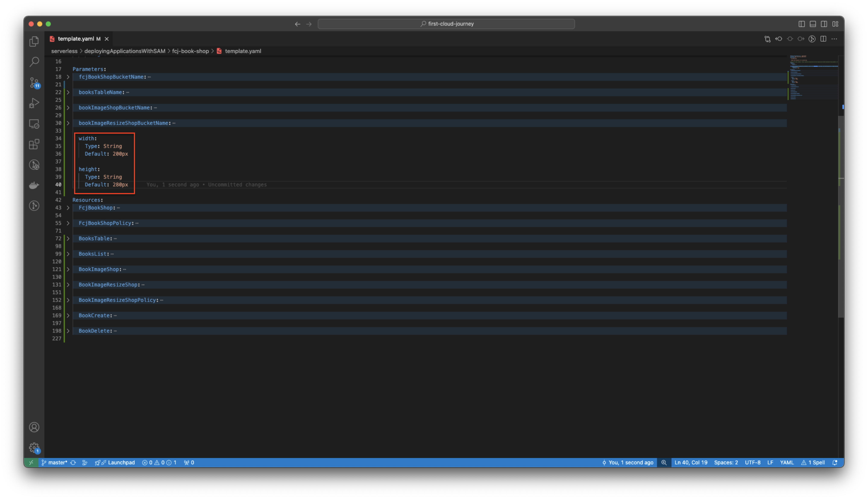Click the minimap code overview

[x=814, y=77]
